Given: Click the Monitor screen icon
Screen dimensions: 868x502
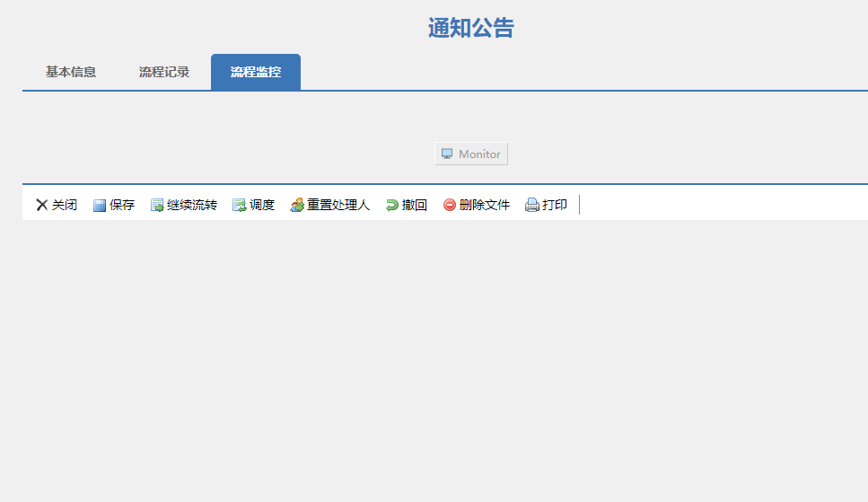Looking at the screenshot, I should click(x=447, y=154).
